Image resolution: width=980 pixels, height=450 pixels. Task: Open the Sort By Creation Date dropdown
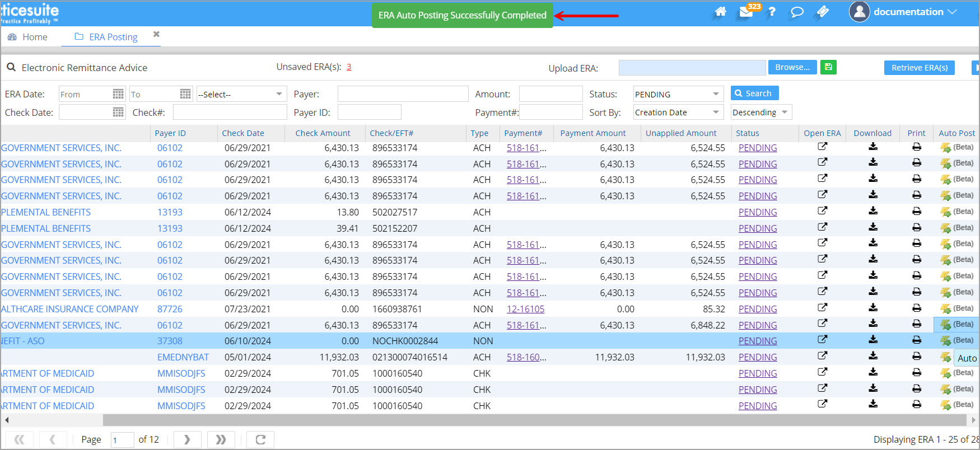click(716, 112)
